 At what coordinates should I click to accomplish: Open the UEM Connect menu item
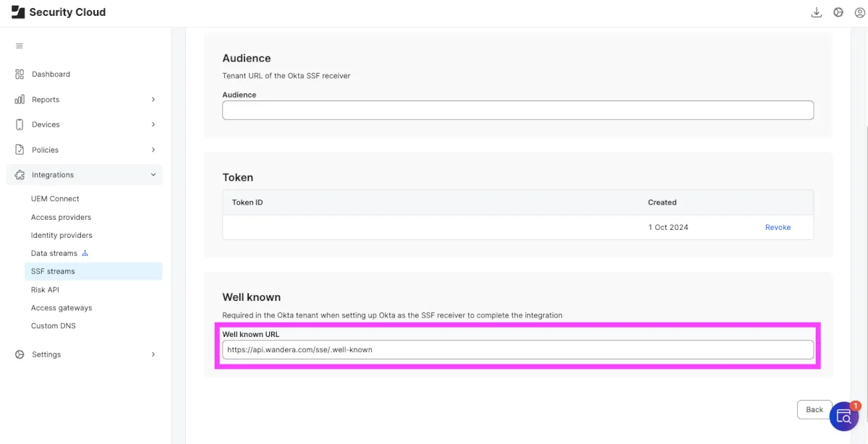click(x=55, y=199)
